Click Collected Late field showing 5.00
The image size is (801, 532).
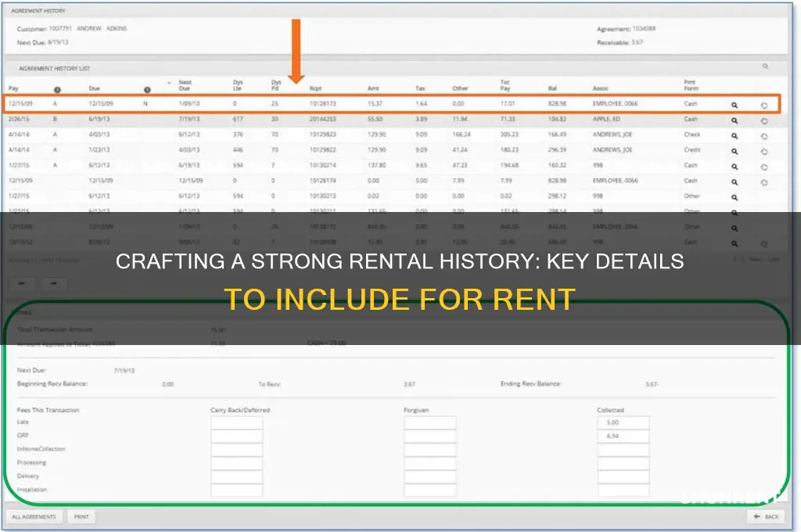pyautogui.click(x=623, y=422)
